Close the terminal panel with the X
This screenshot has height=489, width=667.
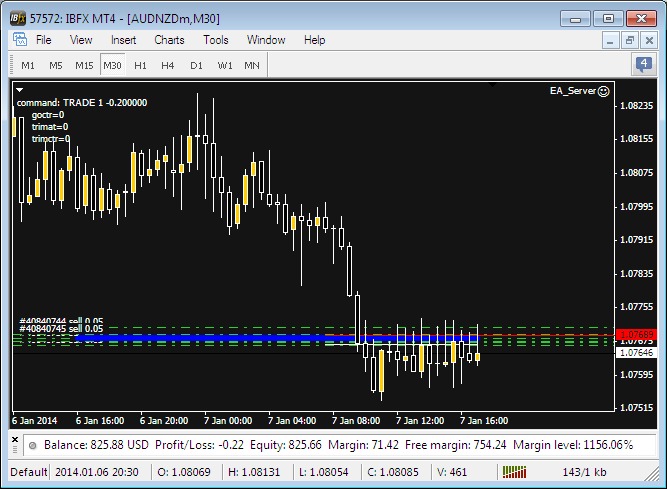(15, 439)
